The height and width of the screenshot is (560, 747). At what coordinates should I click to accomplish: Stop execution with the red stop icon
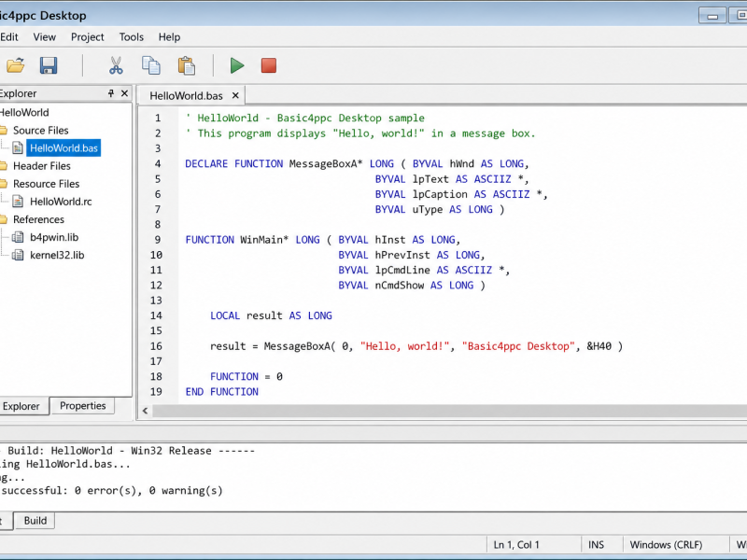tap(269, 65)
